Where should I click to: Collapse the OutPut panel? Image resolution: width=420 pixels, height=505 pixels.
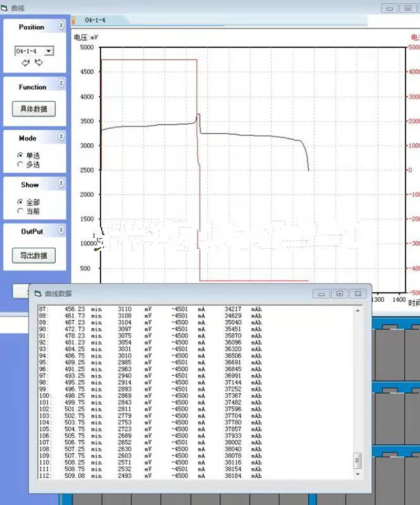(61, 230)
